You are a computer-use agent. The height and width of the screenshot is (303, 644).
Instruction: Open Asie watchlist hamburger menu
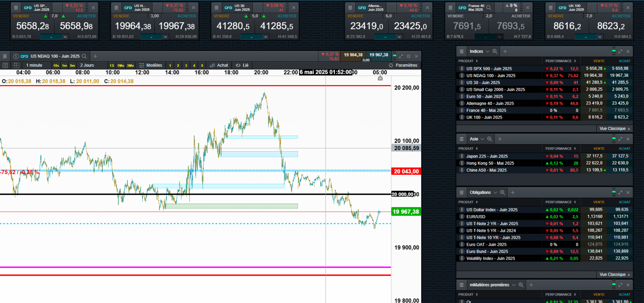[462, 139]
